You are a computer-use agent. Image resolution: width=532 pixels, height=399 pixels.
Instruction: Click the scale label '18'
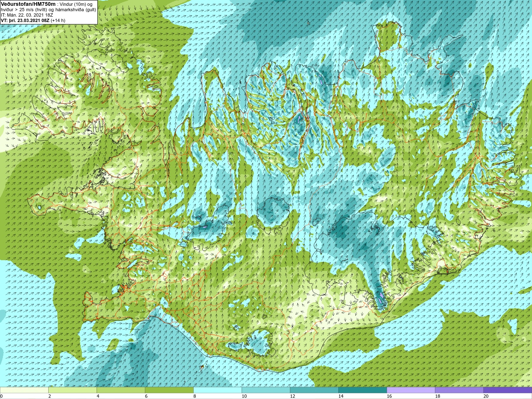438,396
